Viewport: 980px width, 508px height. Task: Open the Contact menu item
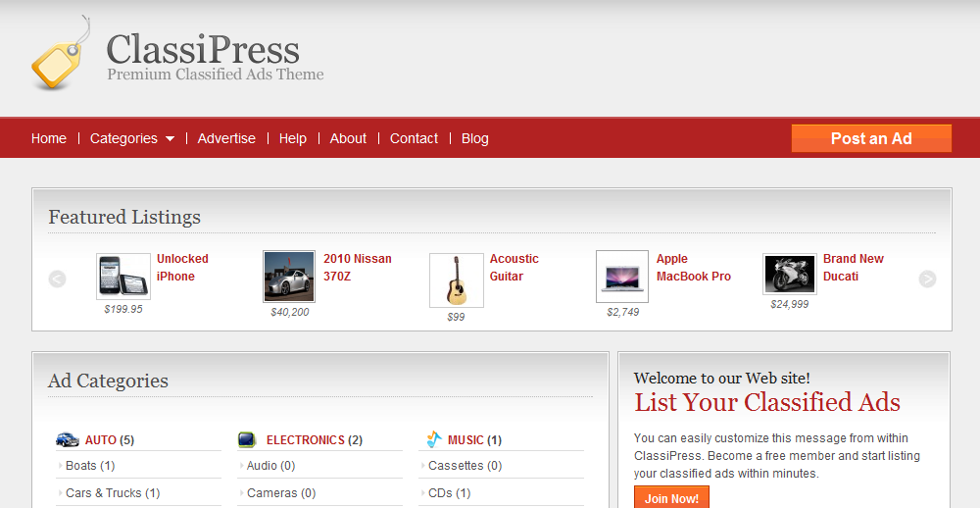coord(414,138)
